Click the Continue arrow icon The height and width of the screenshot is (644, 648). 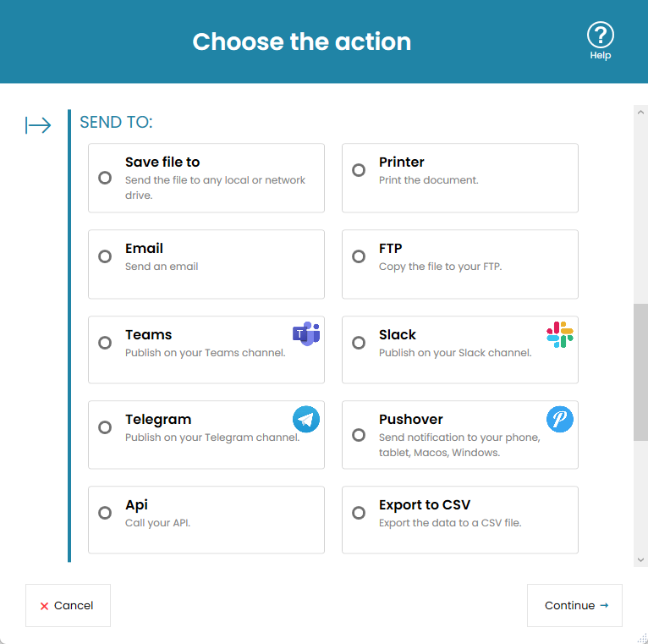pyautogui.click(x=604, y=605)
